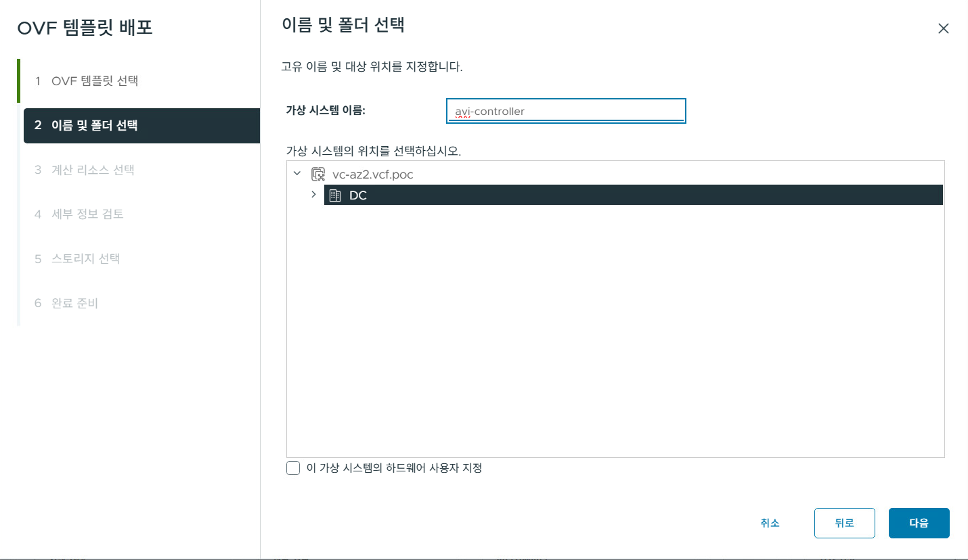Focus the virtual machine name field
The width and height of the screenshot is (968, 560).
pyautogui.click(x=566, y=111)
